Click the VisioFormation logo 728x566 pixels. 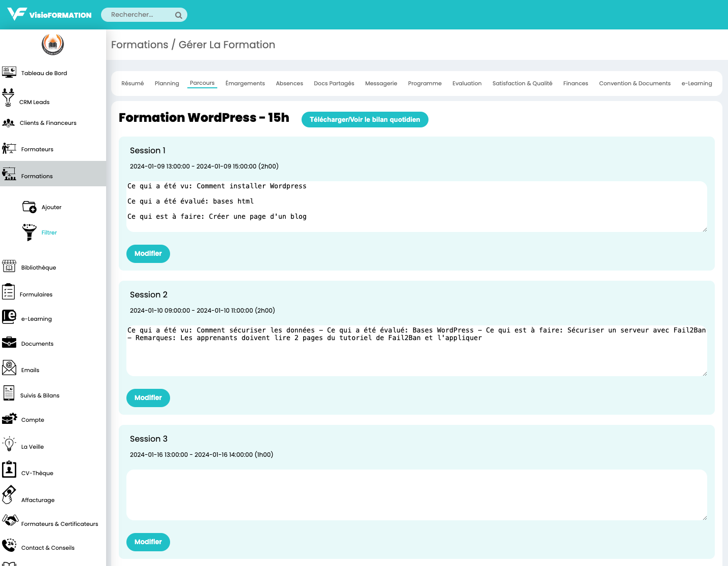tap(49, 14)
